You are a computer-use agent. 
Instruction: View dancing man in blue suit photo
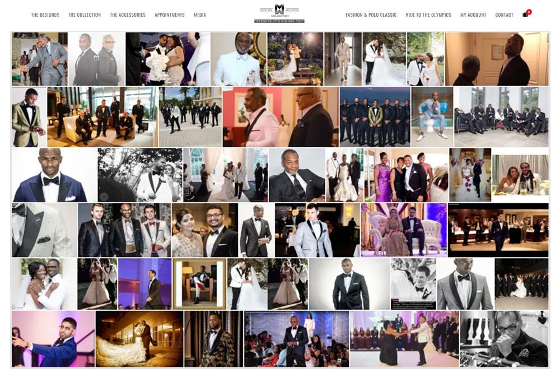(x=53, y=339)
